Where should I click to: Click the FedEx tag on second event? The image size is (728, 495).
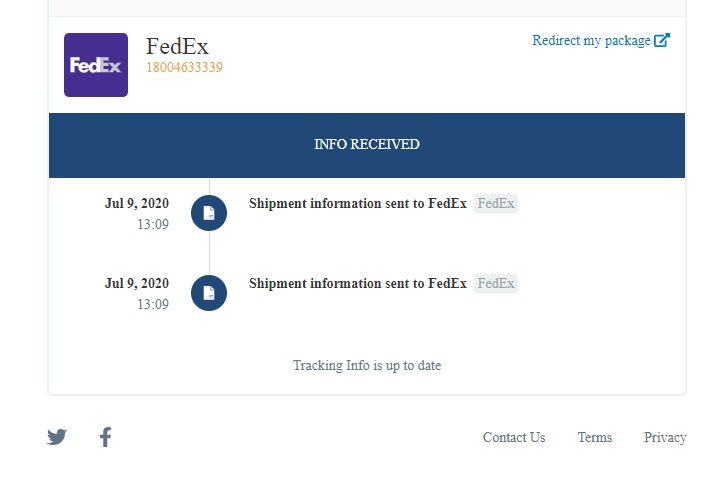(496, 283)
